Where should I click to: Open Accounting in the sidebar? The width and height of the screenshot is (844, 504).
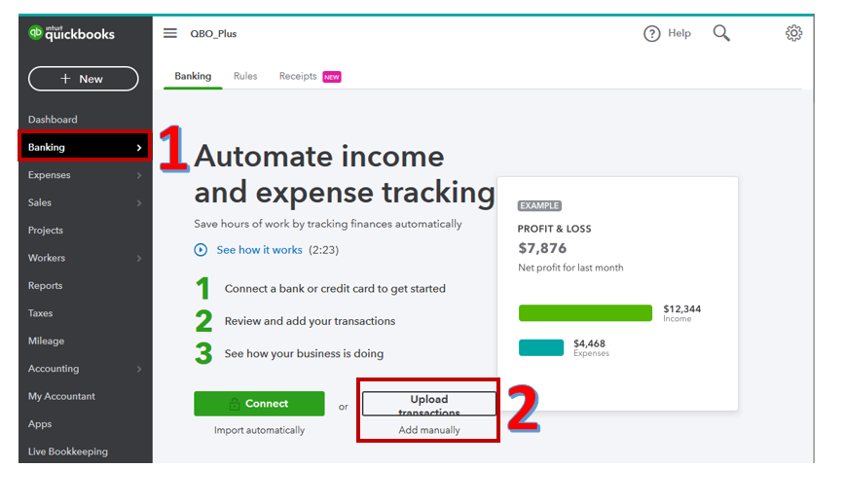pyautogui.click(x=54, y=369)
